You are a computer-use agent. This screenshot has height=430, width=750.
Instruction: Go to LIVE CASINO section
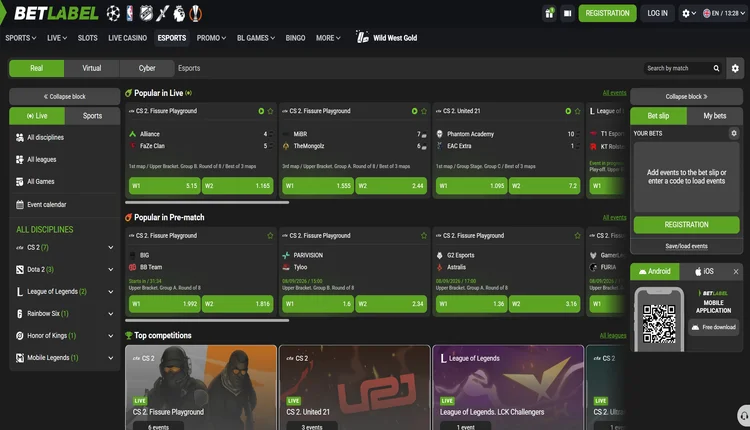coord(127,38)
